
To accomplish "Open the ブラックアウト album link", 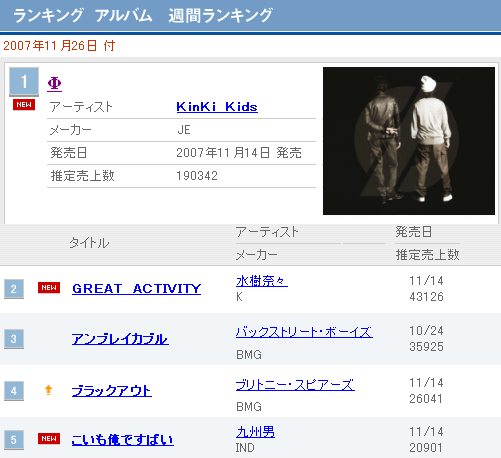I will 112,391.
